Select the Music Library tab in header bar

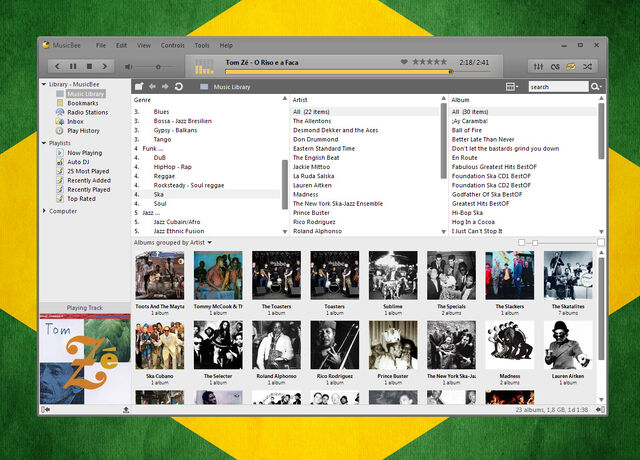tap(225, 87)
